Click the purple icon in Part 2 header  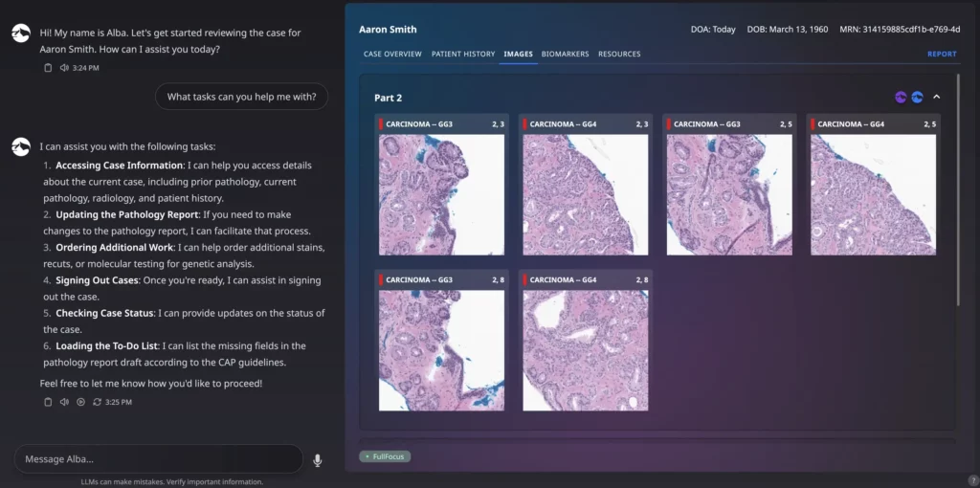tap(901, 98)
